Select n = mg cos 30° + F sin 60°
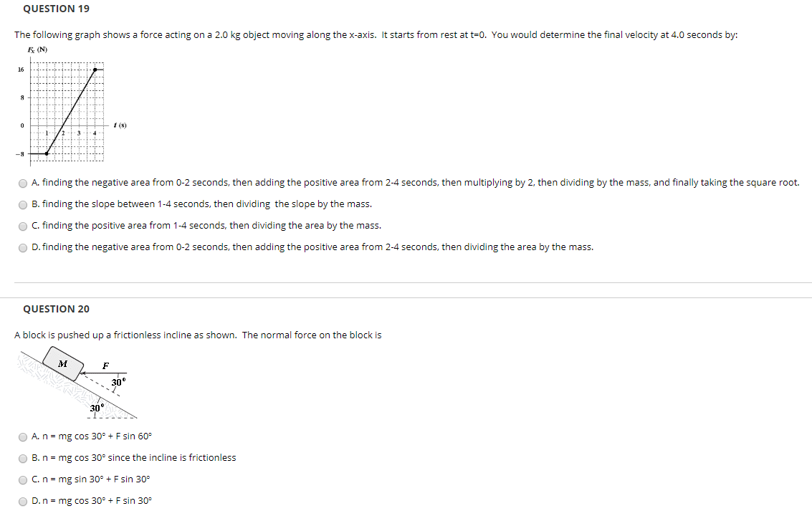This screenshot has height=511, width=812. 23,437
